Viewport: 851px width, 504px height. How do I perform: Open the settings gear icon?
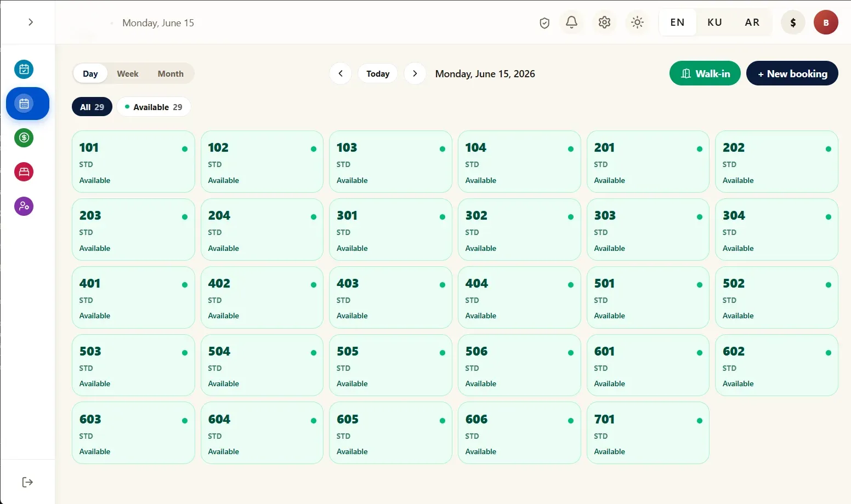604,22
